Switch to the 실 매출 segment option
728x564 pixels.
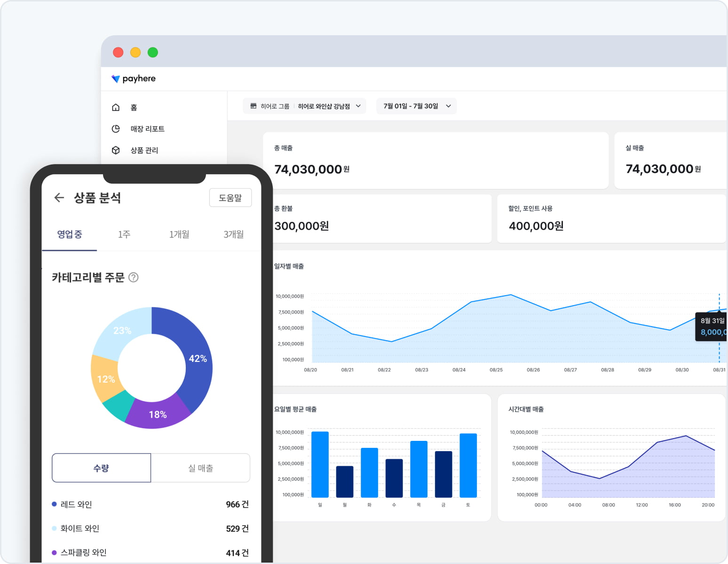[201, 468]
